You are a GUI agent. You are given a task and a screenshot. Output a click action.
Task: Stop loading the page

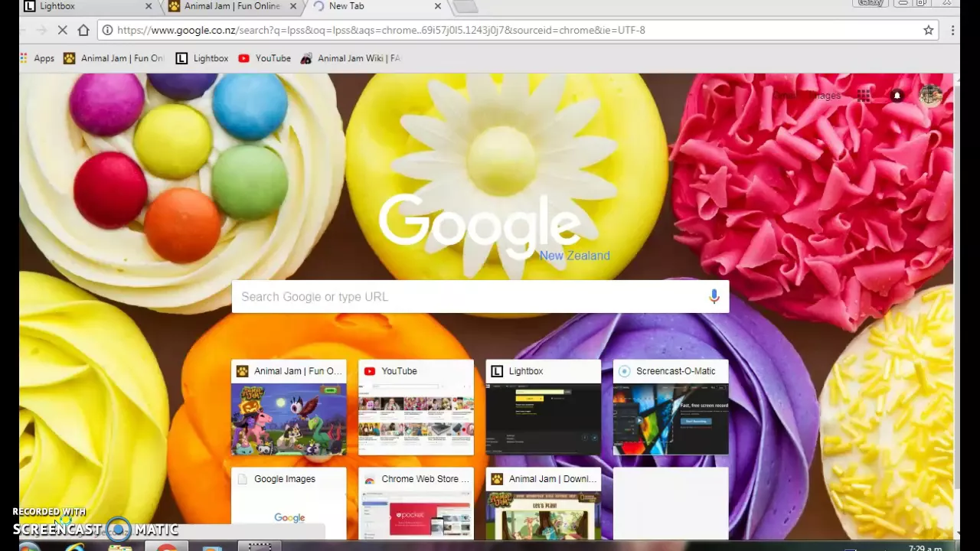[63, 31]
